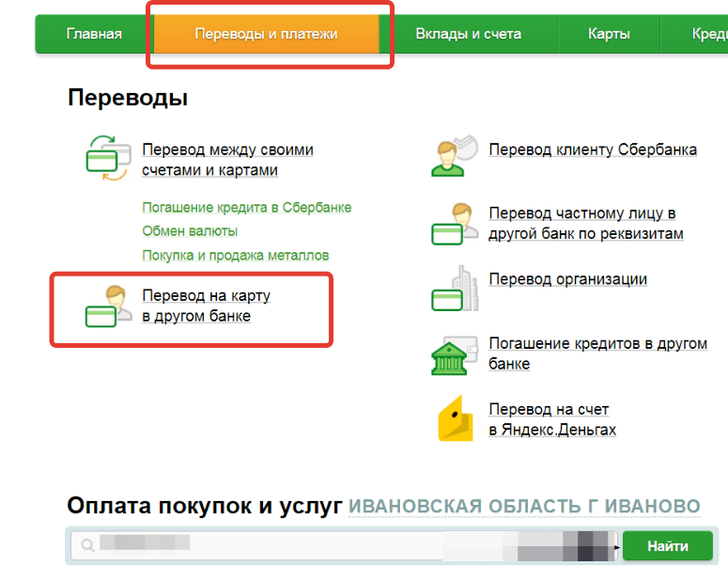The width and height of the screenshot is (728, 581).
Task: Click the organization transfer building icon
Action: click(x=455, y=289)
